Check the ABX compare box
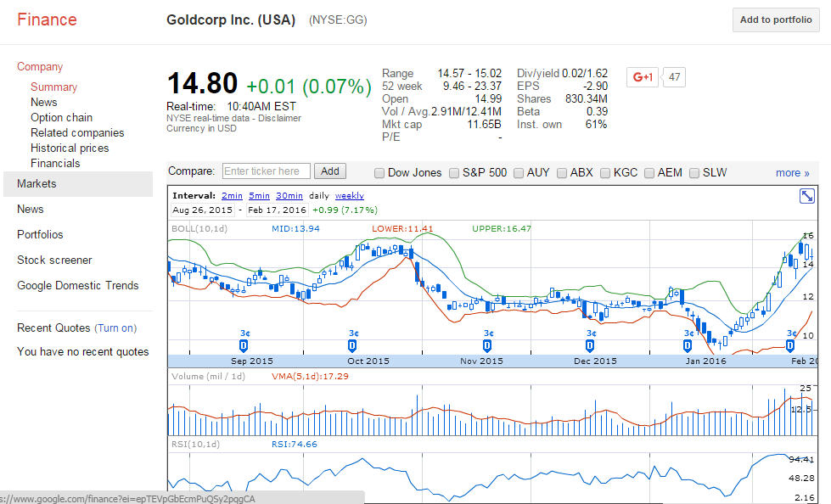Viewport: 831px width, 504px height. click(562, 173)
